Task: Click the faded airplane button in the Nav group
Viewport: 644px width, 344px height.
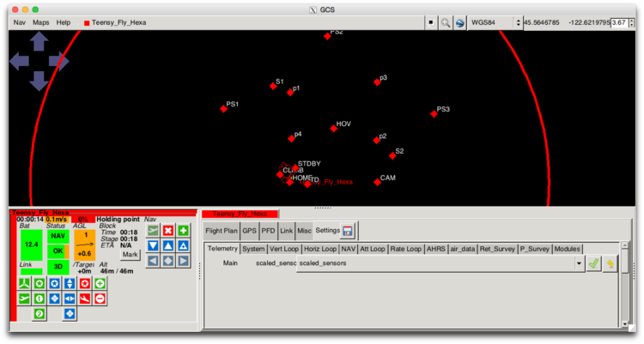Action: click(x=153, y=230)
